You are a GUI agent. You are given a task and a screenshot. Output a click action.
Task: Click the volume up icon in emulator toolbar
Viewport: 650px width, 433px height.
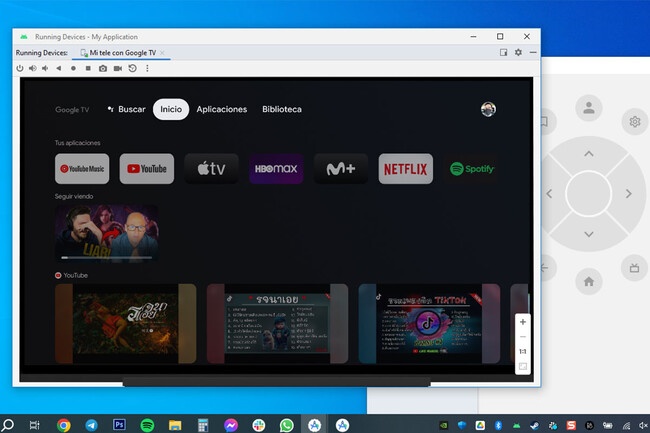click(x=32, y=68)
